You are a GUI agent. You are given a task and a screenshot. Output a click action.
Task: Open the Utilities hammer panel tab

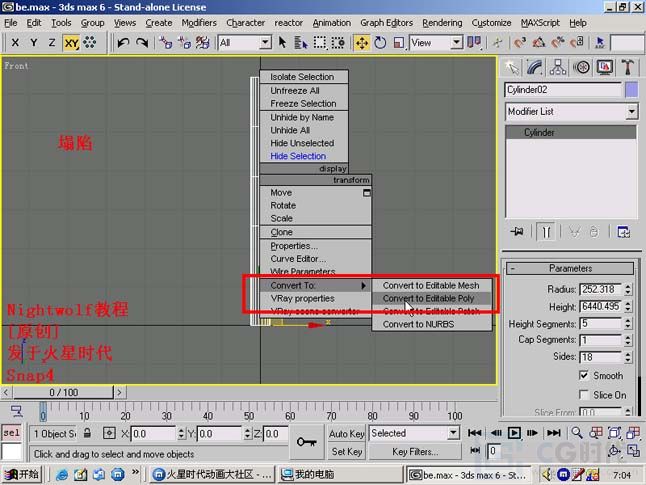tap(627, 67)
